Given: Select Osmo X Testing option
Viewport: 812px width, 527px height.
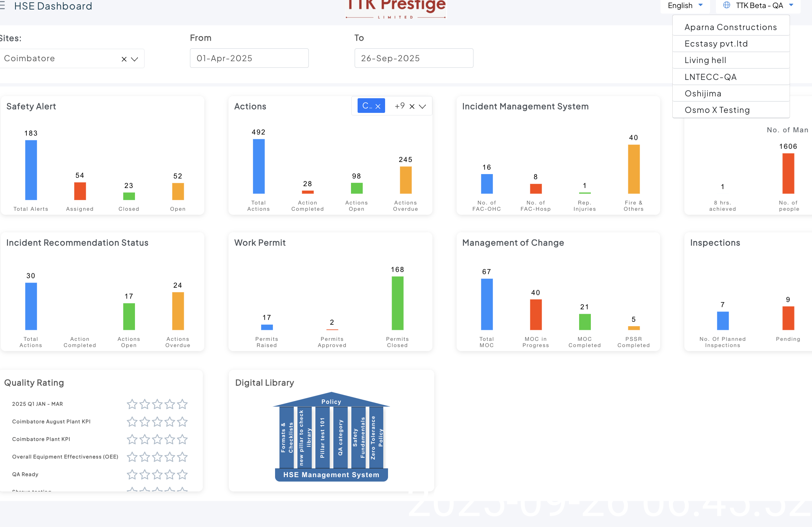Looking at the screenshot, I should pos(717,110).
